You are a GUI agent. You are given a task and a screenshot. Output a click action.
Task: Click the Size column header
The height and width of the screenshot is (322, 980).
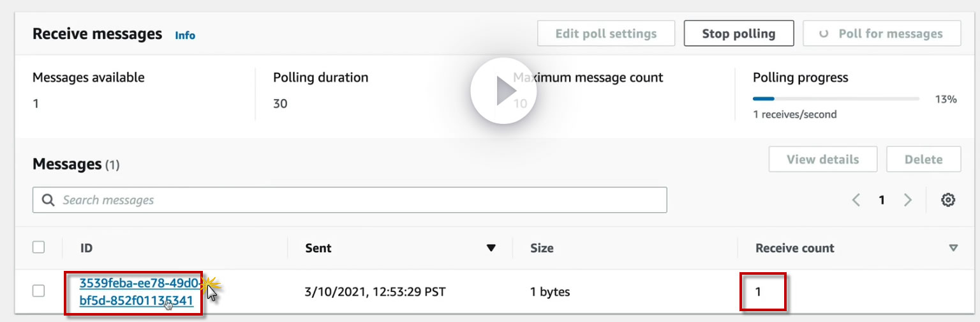click(x=542, y=248)
